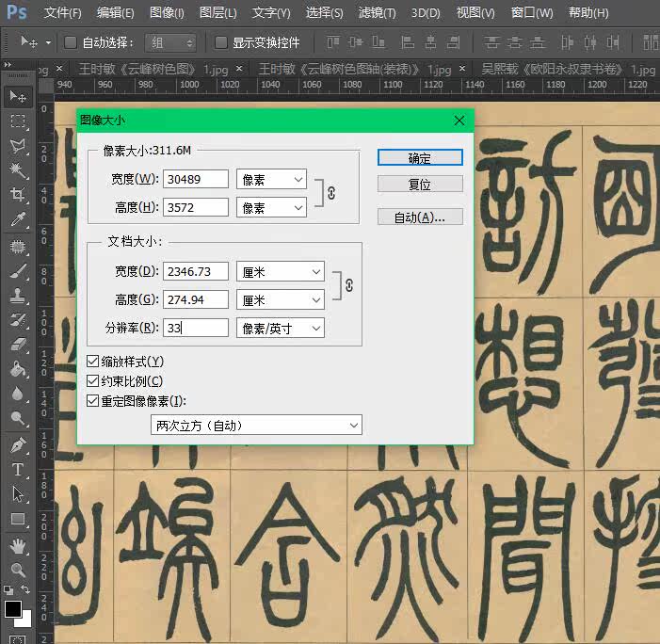660x644 pixels.
Task: Open the 滤镜(T) menu
Action: point(378,12)
